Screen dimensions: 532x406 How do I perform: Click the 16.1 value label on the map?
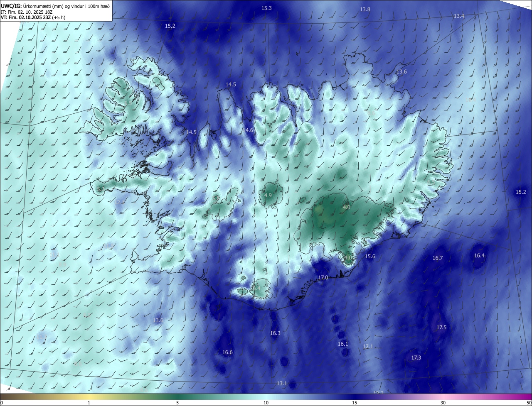tap(342, 344)
